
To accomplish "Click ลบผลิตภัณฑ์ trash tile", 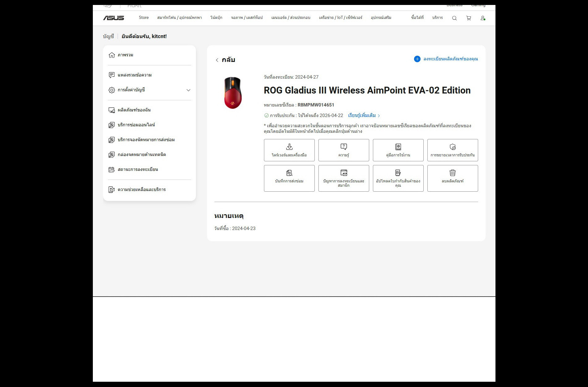I will (452, 178).
